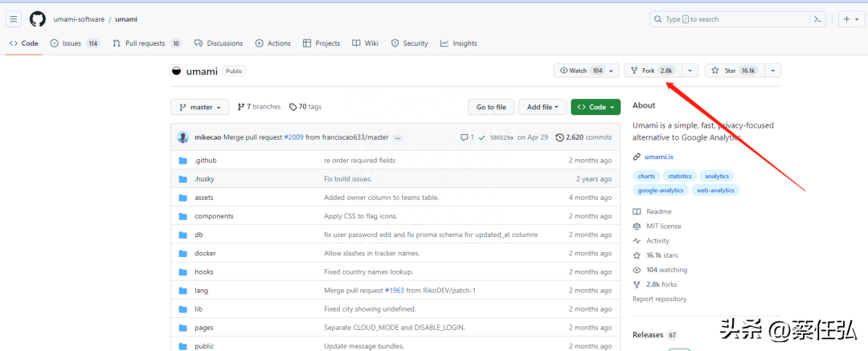This screenshot has width=868, height=351.
Task: Open the Discussions tab
Action: [x=219, y=43]
